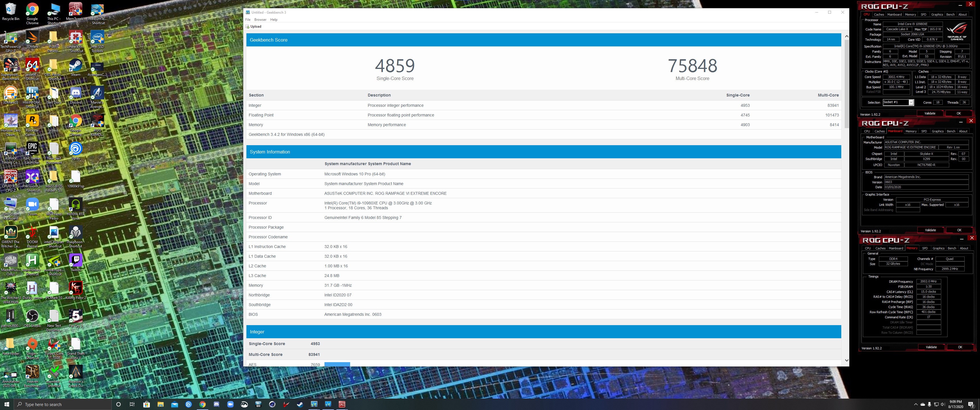
Task: Click the taskbar search box
Action: point(63,404)
